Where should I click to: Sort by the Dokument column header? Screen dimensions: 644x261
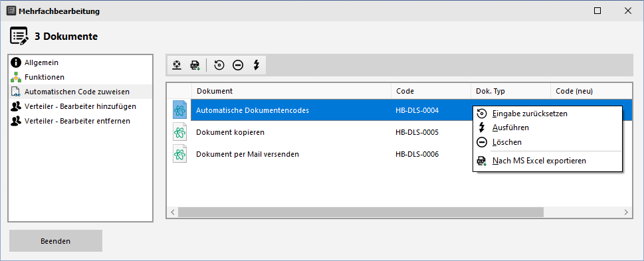[x=291, y=91]
